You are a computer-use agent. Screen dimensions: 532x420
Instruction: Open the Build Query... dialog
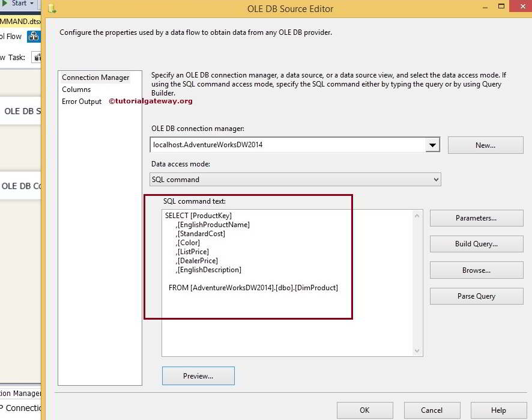tap(476, 244)
